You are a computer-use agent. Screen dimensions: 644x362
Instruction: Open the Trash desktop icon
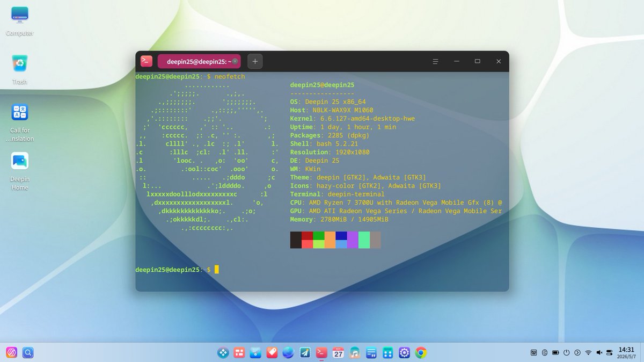pyautogui.click(x=20, y=70)
